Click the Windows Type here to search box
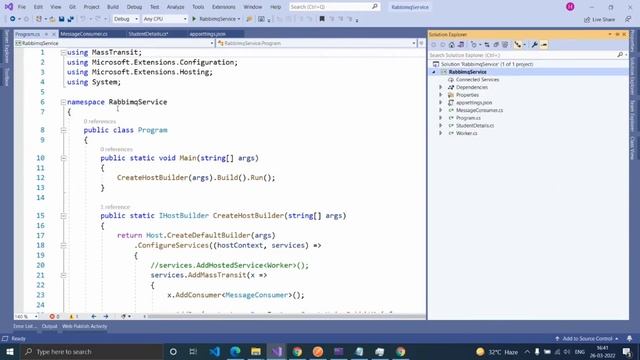The height and width of the screenshot is (360, 640). coord(92,351)
